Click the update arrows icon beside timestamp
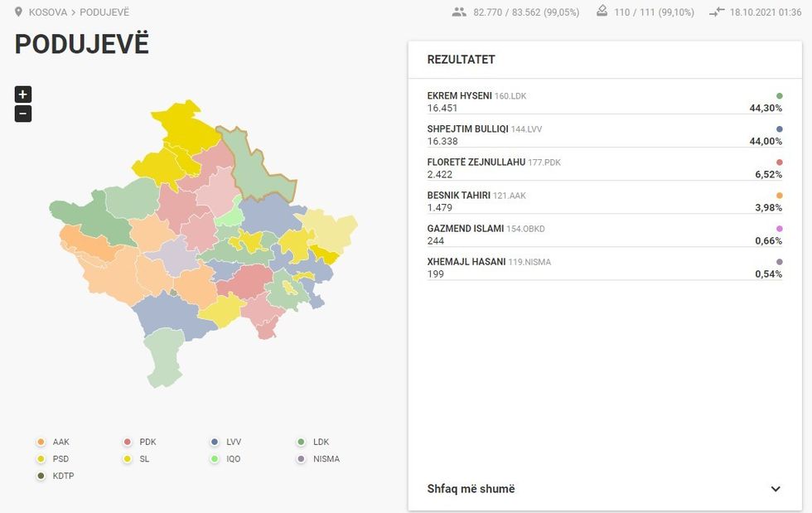 pos(717,12)
